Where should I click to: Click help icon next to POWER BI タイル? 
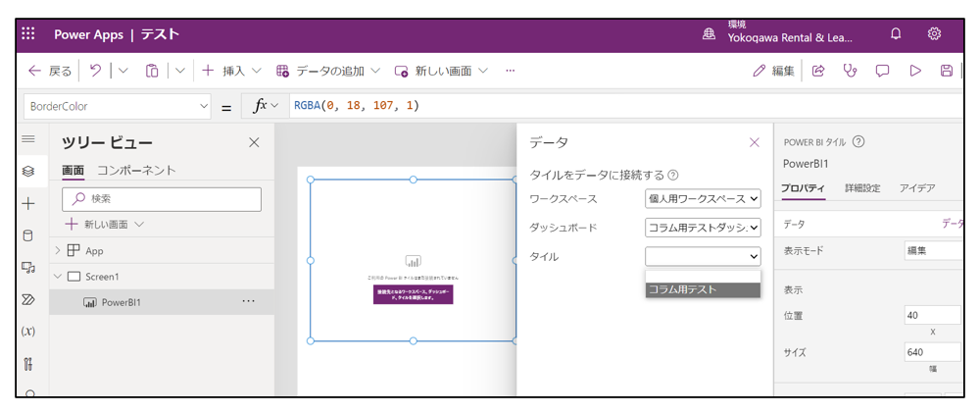[x=858, y=142]
